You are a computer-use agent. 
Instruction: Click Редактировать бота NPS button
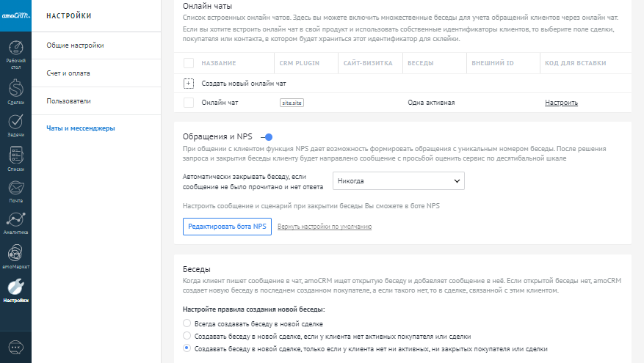[x=227, y=227]
